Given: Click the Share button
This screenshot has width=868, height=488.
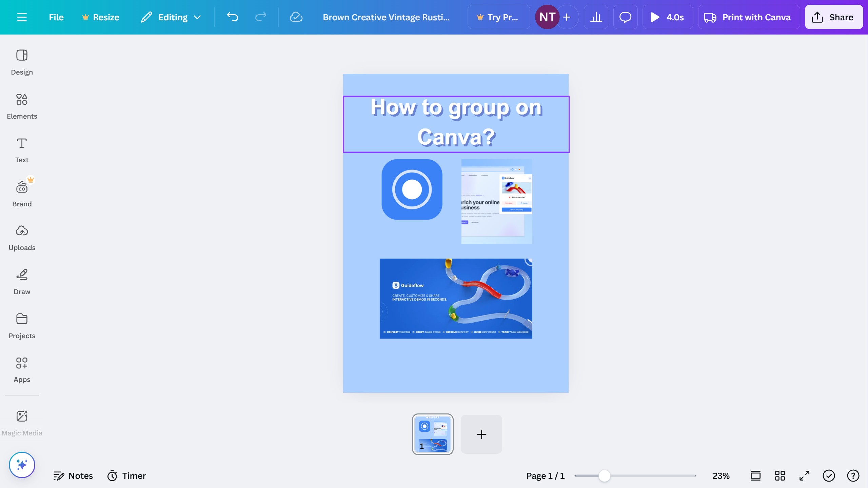Looking at the screenshot, I should click(x=834, y=17).
